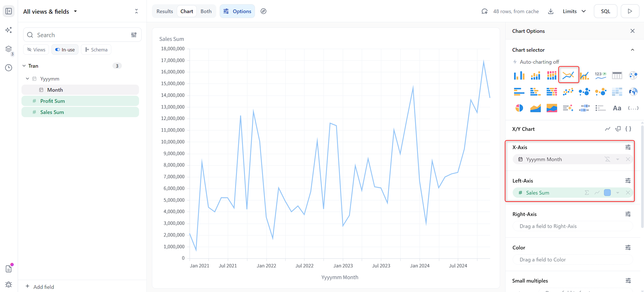
Task: Select the pie chart type icon
Action: pyautogui.click(x=519, y=108)
